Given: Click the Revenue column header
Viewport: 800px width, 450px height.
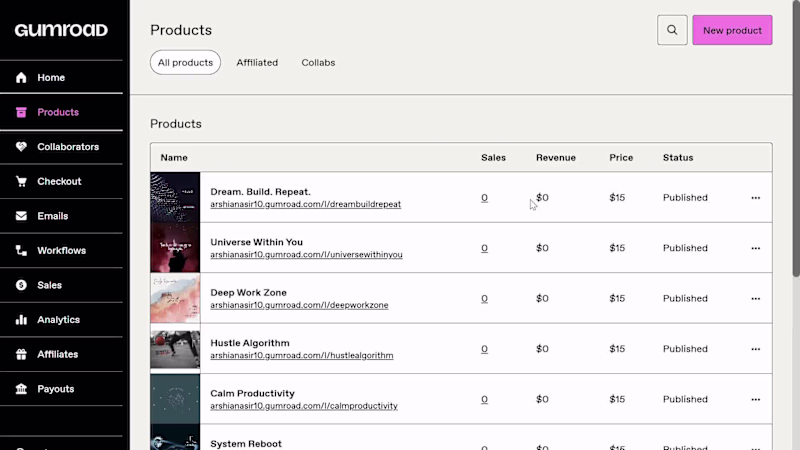Looking at the screenshot, I should tap(556, 158).
